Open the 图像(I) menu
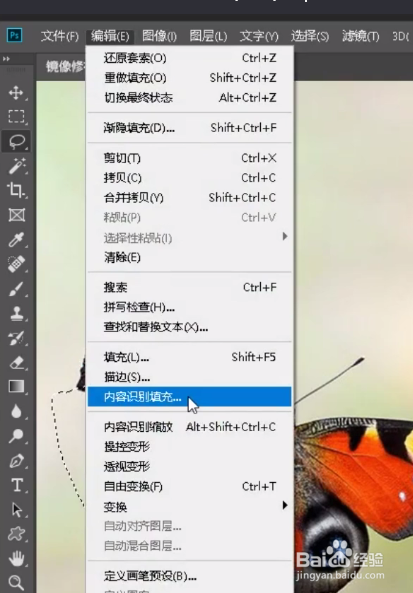This screenshot has width=413, height=593. (x=159, y=36)
